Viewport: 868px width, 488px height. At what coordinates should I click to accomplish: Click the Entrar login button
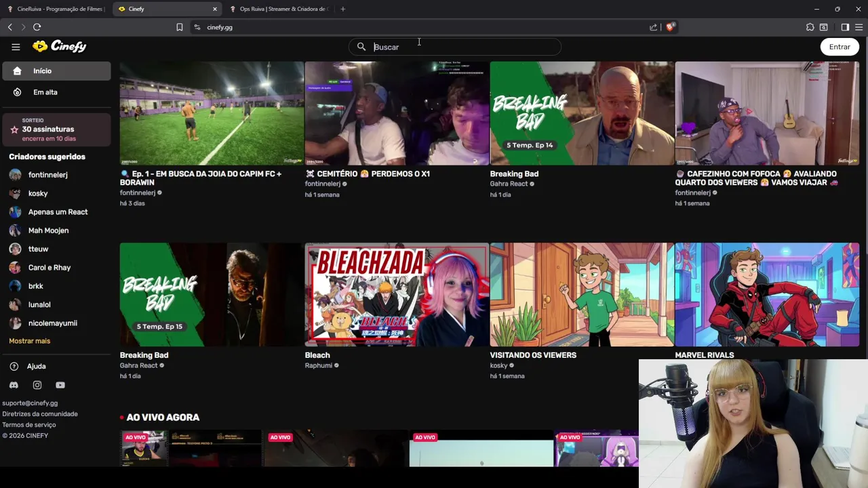point(840,47)
